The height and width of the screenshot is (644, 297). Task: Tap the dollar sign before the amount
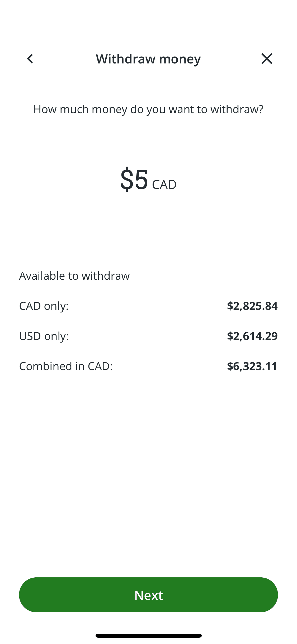coord(127,180)
